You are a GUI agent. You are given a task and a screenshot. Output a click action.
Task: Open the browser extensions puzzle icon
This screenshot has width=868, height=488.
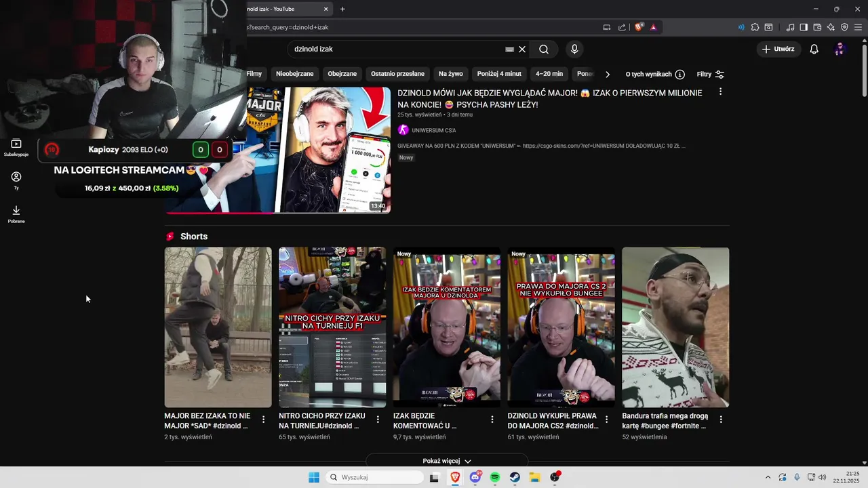point(755,27)
